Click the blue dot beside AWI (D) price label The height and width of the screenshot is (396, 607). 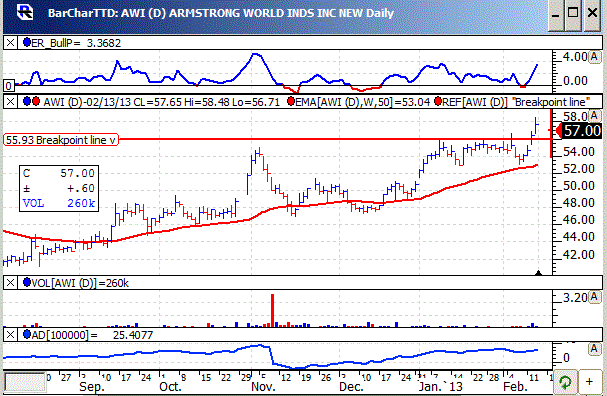pyautogui.click(x=27, y=101)
